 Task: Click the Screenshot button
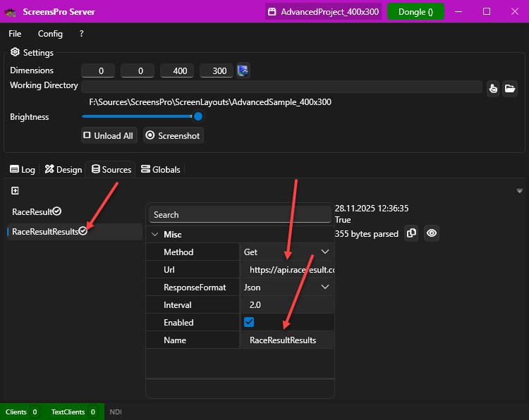174,135
